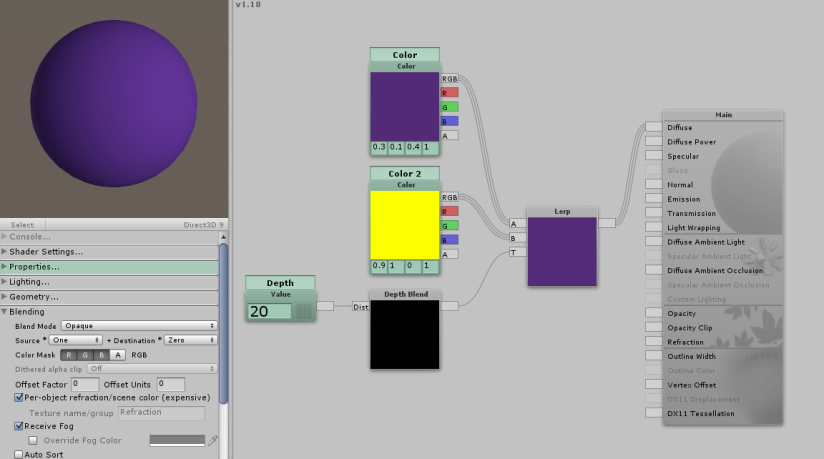Click the gray Override Fog Color swatch
Image resolution: width=824 pixels, height=459 pixels.
coord(177,440)
